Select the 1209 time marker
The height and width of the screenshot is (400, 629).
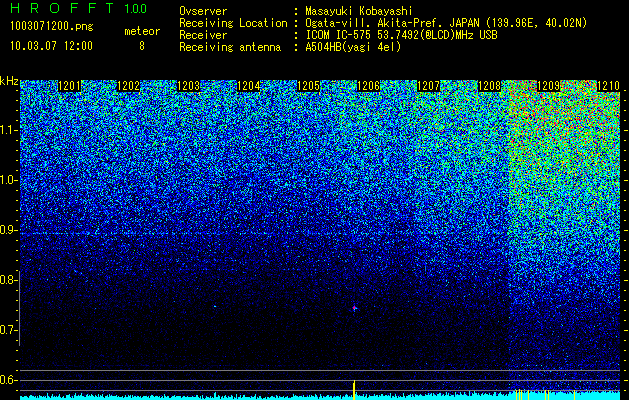tap(548, 86)
